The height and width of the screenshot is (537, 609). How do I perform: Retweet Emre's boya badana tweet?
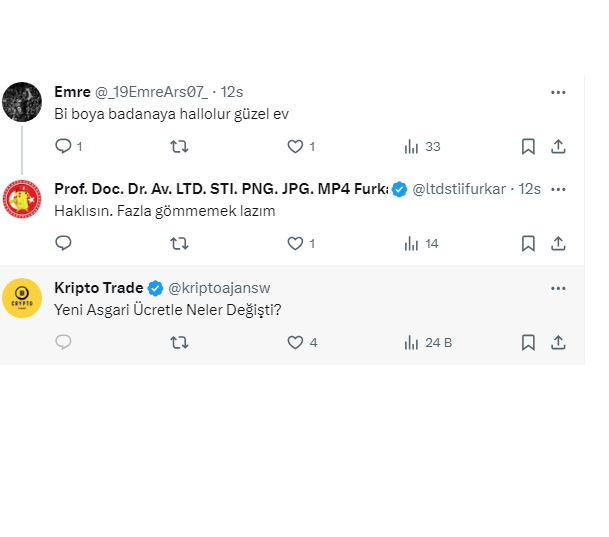click(179, 146)
